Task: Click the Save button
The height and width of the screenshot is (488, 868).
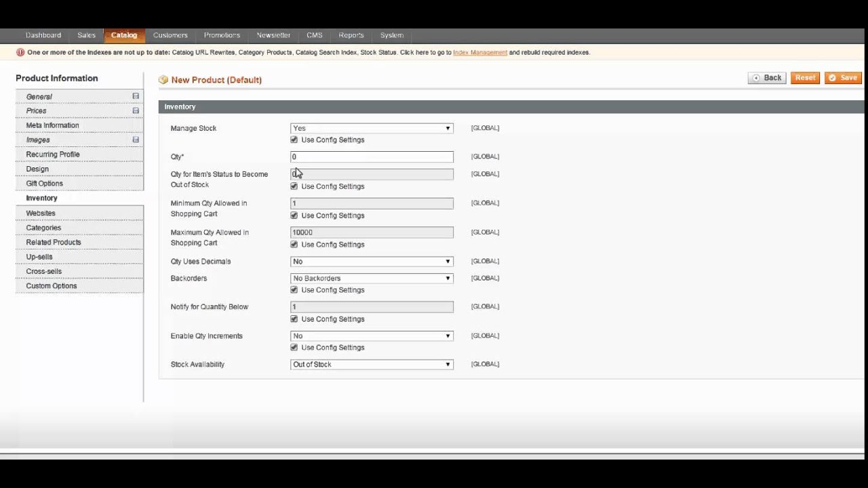Action: coord(843,78)
